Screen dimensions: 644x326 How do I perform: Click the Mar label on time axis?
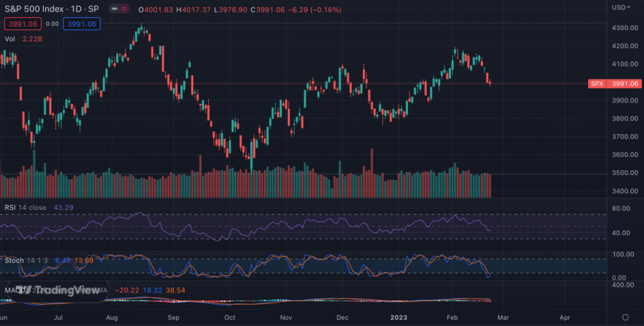coord(503,317)
